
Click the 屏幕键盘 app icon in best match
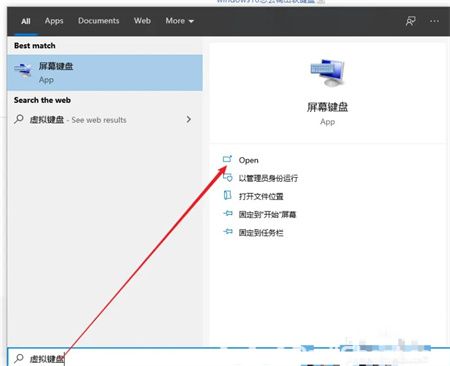(23, 71)
